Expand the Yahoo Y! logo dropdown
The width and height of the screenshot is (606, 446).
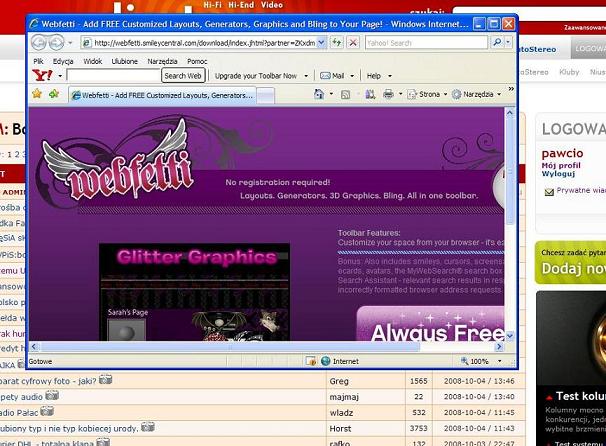[60, 76]
